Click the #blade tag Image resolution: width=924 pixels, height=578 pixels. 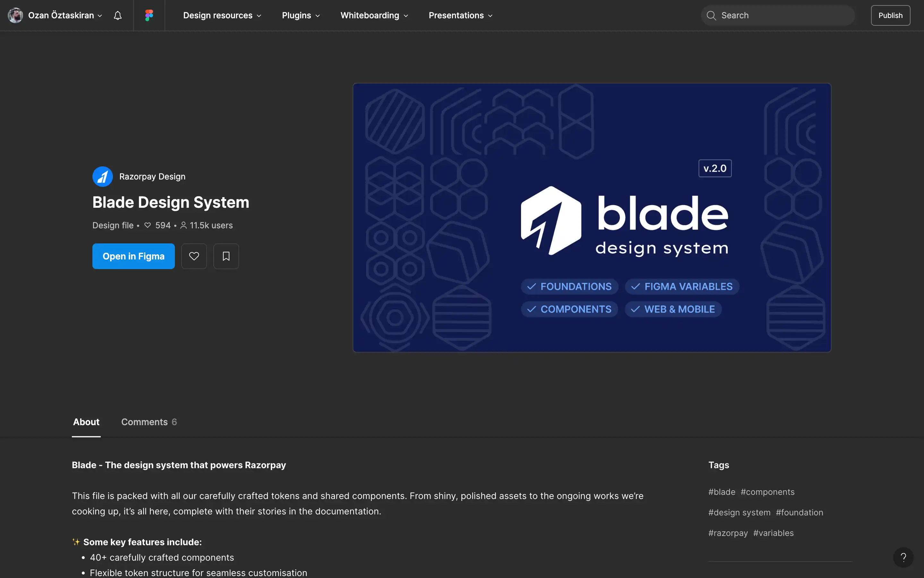[722, 492]
